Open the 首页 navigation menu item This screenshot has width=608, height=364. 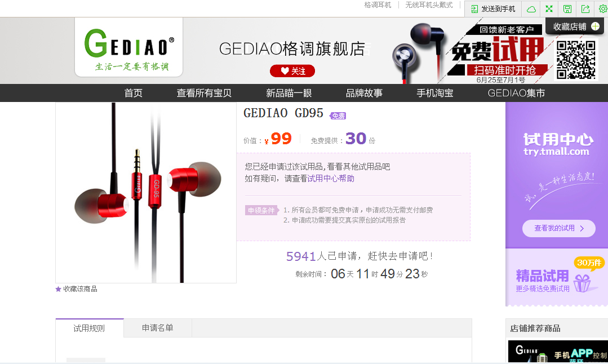tap(133, 93)
